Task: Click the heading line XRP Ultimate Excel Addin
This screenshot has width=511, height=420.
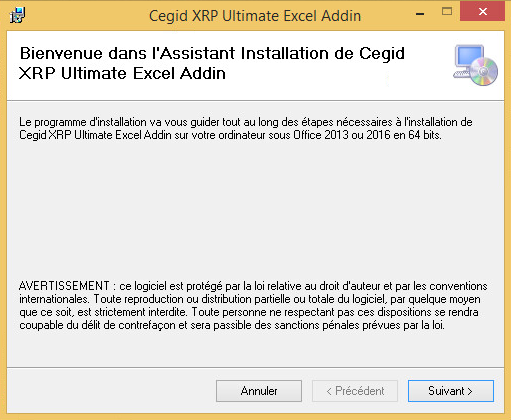Action: (122, 73)
